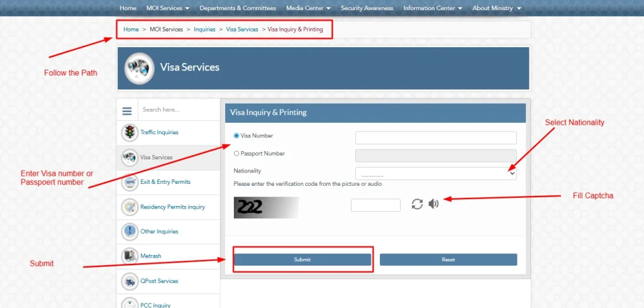Open the Nationality dropdown

tap(436, 173)
